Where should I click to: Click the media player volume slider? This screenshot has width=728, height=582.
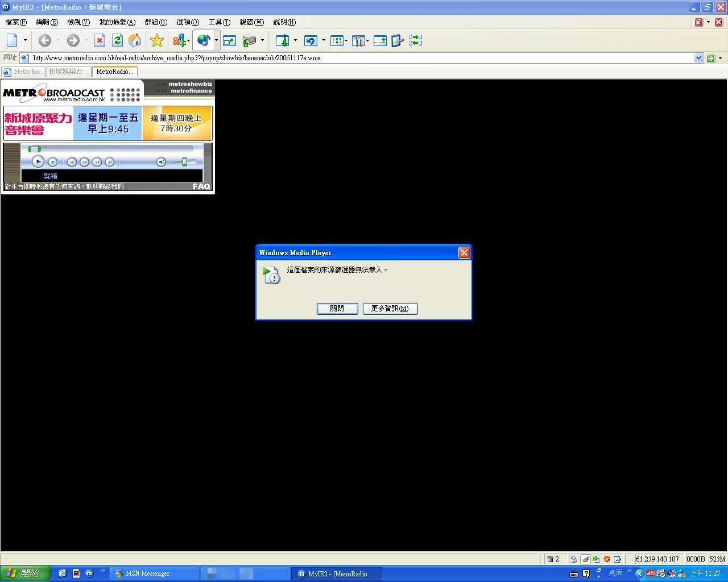[184, 162]
